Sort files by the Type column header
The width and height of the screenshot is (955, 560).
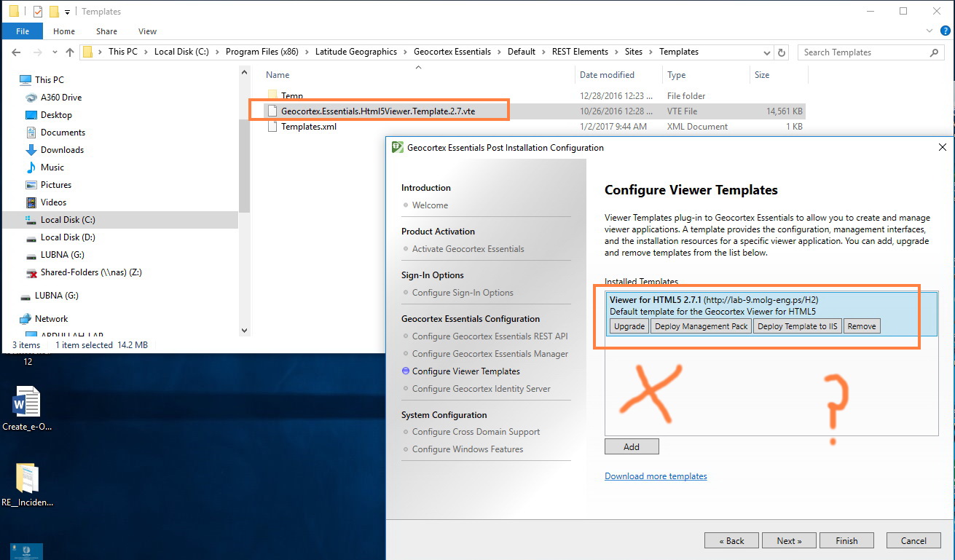click(x=677, y=75)
